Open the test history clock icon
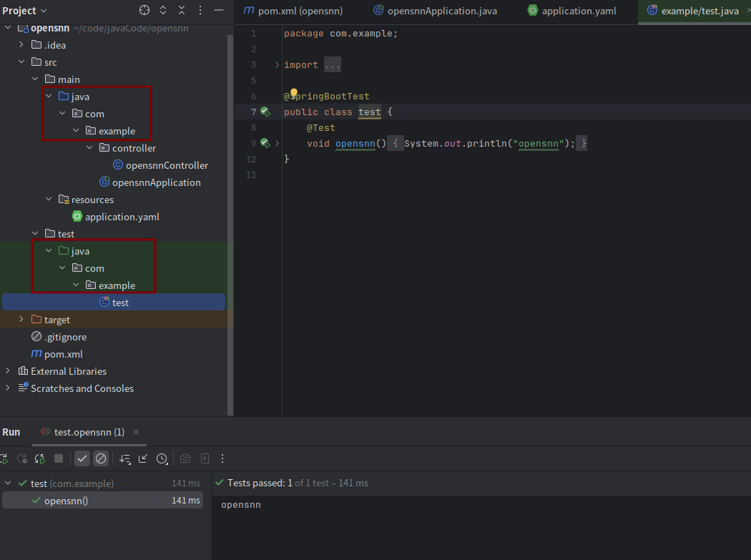This screenshot has width=751, height=560. coord(162,459)
